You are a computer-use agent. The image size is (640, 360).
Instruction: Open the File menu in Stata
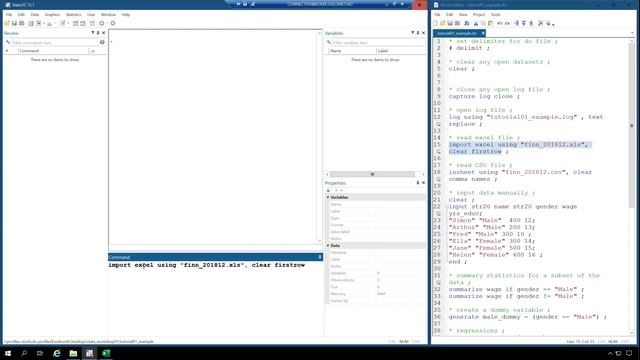(9, 14)
